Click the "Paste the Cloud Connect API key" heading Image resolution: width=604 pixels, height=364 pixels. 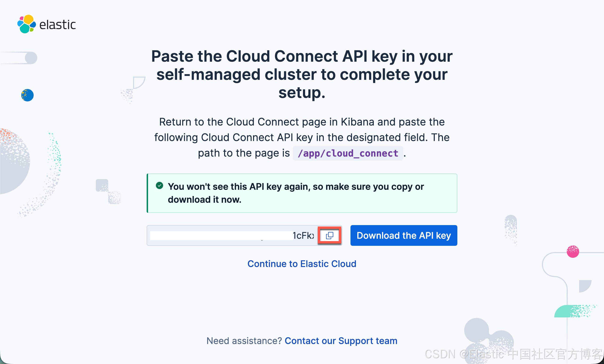[302, 74]
